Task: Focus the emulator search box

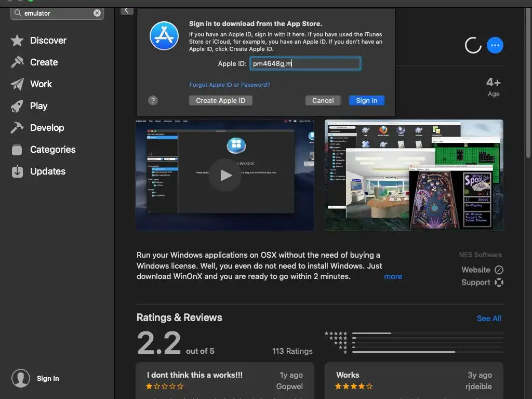Action: coord(57,13)
